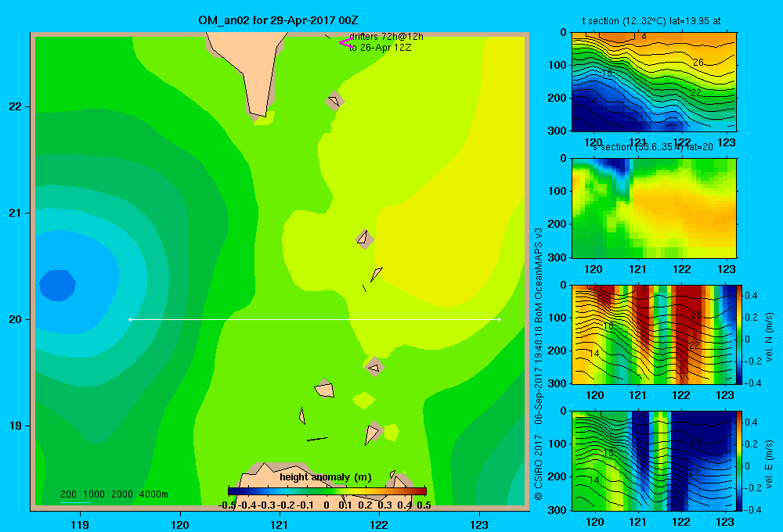Click latitude label 19 on main map axis
Image resolution: width=783 pixels, height=532 pixels.
pos(16,426)
